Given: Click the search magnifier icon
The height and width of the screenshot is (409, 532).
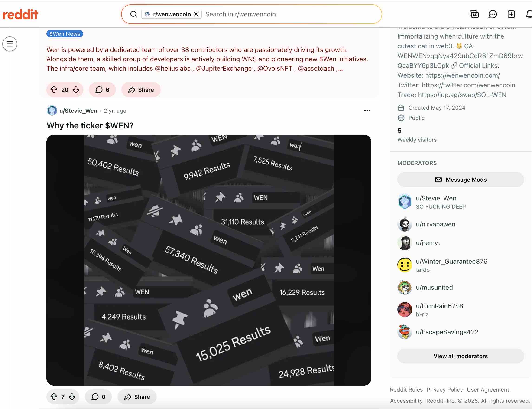Looking at the screenshot, I should [x=133, y=14].
